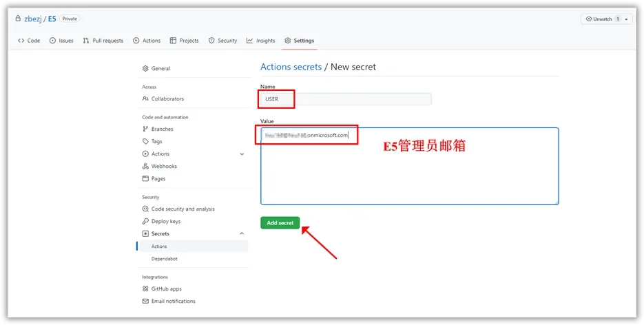Image resolution: width=644 pixels, height=325 pixels.
Task: Collapse the Secrets section chevron
Action: 242,233
